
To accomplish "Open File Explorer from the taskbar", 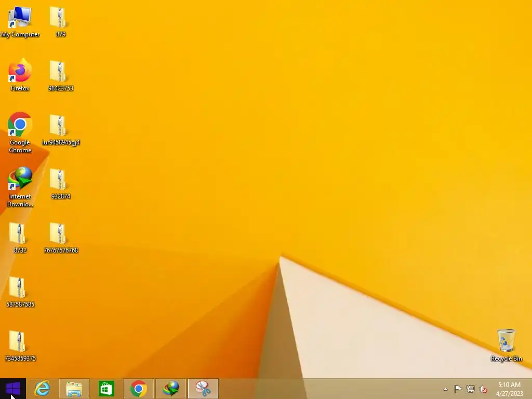I will [x=74, y=389].
